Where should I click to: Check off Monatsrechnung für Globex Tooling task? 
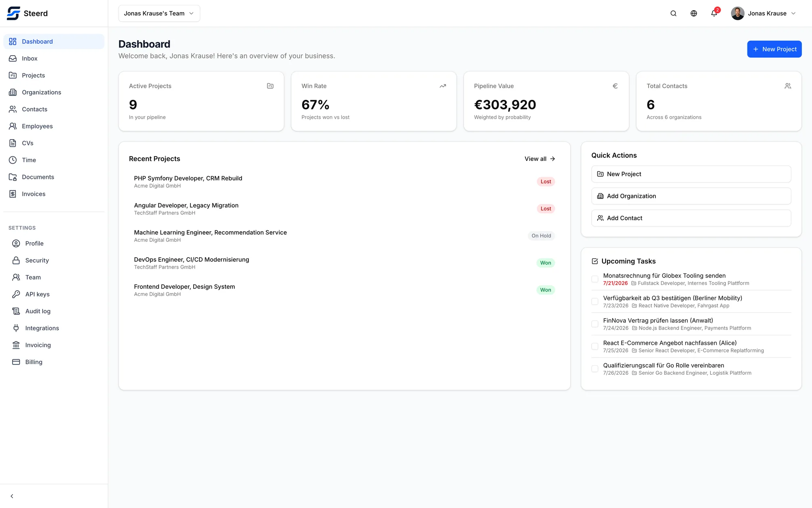[595, 279]
